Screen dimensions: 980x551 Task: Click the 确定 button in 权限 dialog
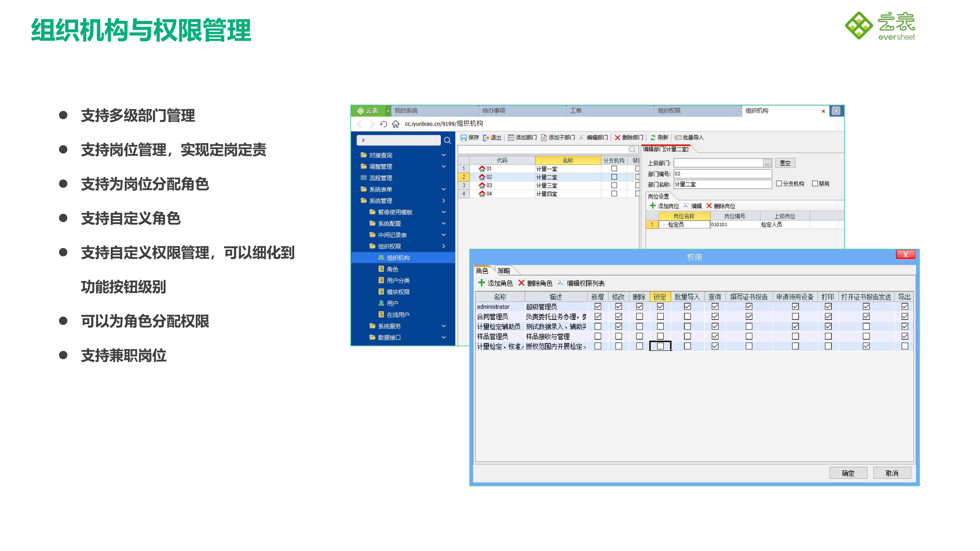(848, 473)
